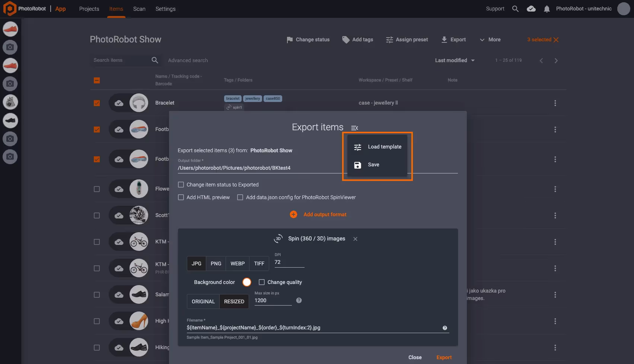Click the cloud sync status icon in header
634x364 pixels.
(x=531, y=9)
